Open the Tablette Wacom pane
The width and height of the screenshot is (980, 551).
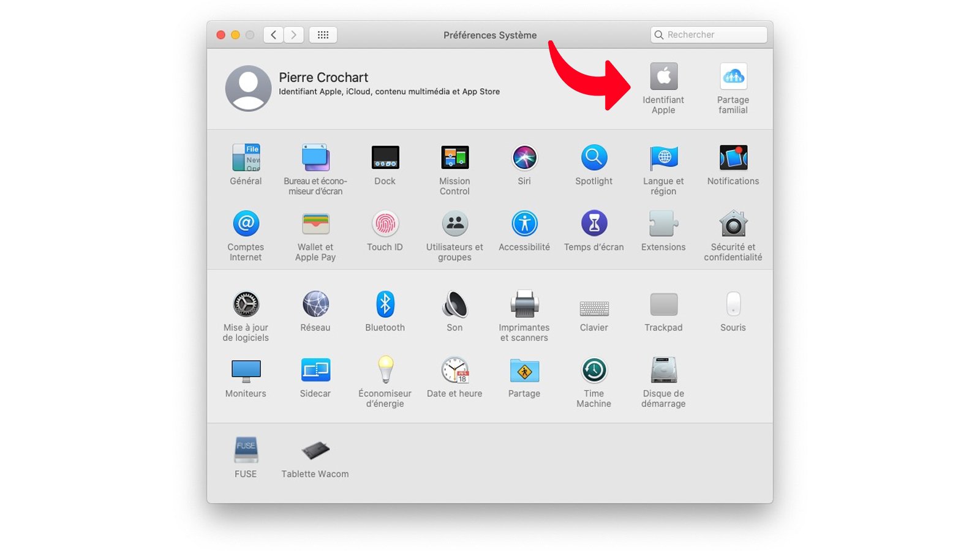315,452
